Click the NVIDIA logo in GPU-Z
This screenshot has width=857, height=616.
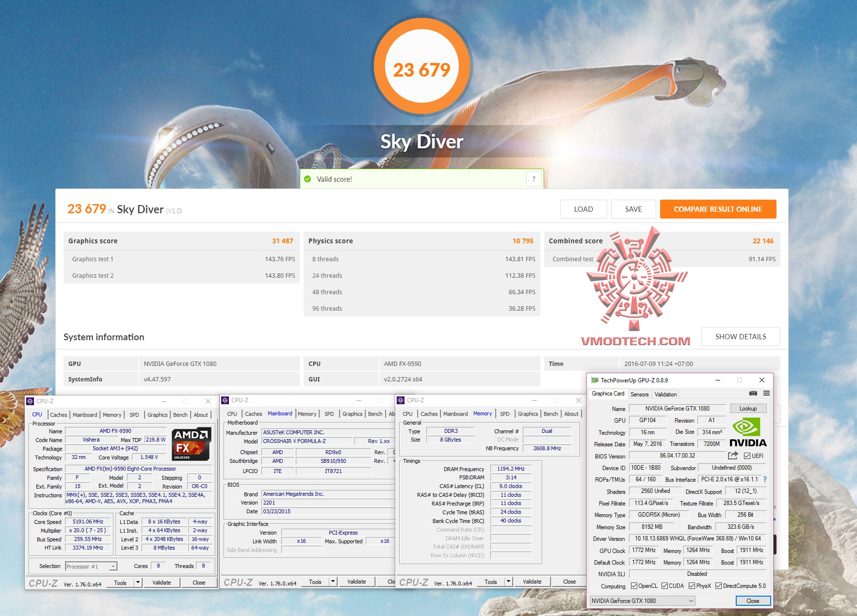(x=748, y=433)
